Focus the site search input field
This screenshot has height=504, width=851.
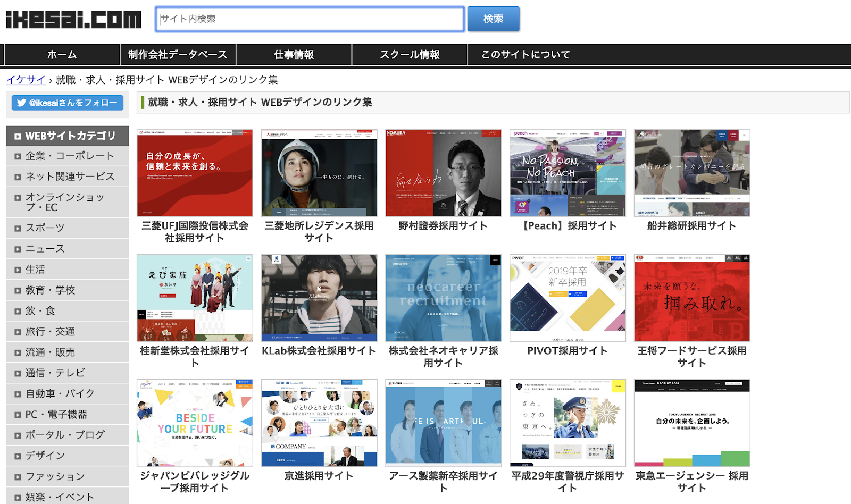click(310, 19)
